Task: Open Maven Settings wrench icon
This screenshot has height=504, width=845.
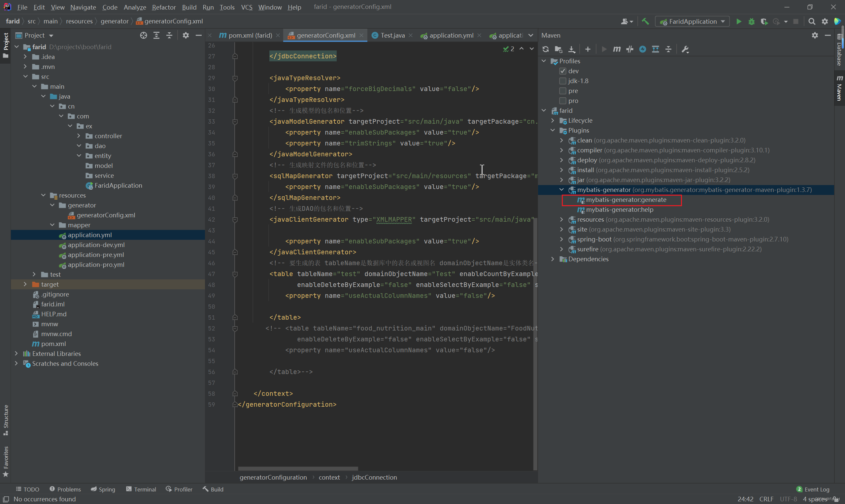Action: tap(685, 49)
